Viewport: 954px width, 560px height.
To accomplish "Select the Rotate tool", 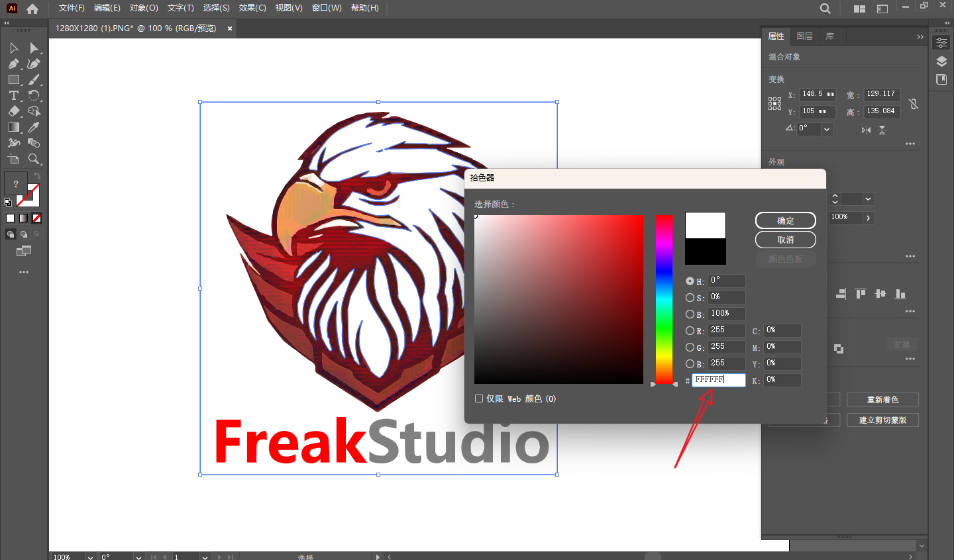I will tap(34, 95).
